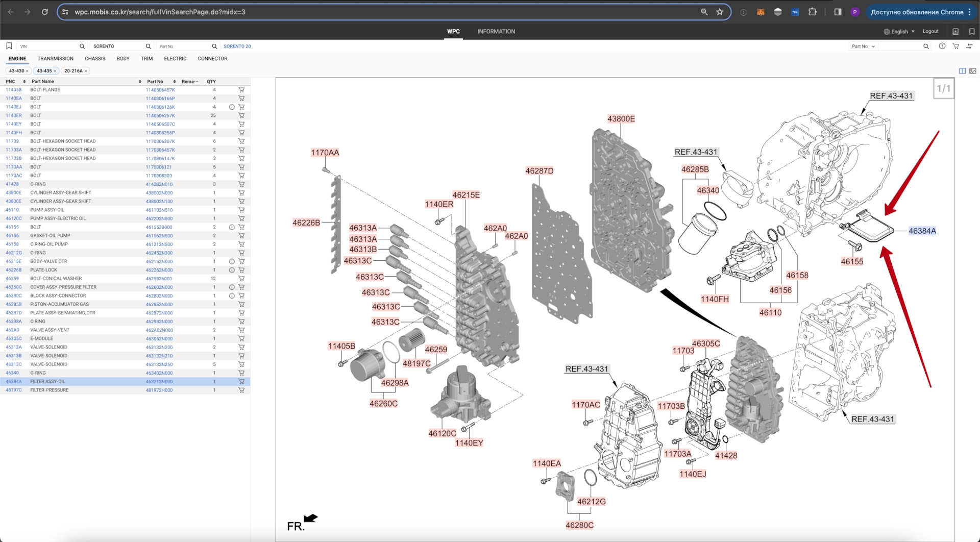The image size is (980, 542).
Task: Open the INFORMATION menu item
Action: [496, 32]
